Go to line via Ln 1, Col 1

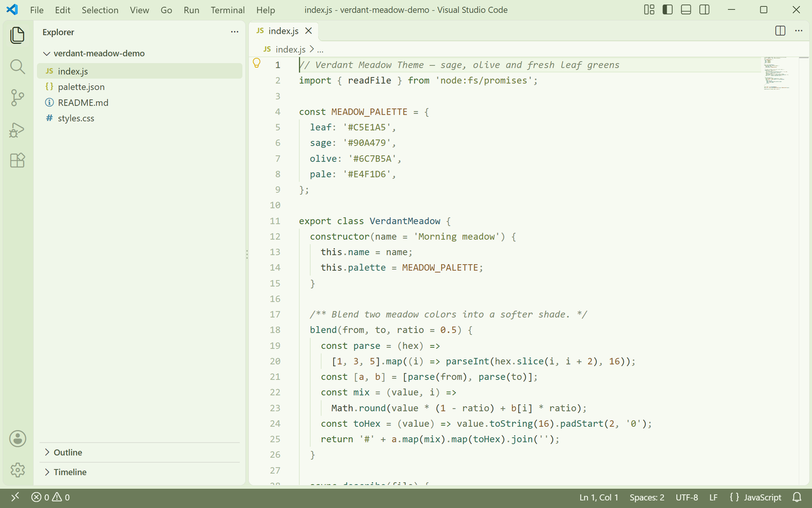coord(599,497)
